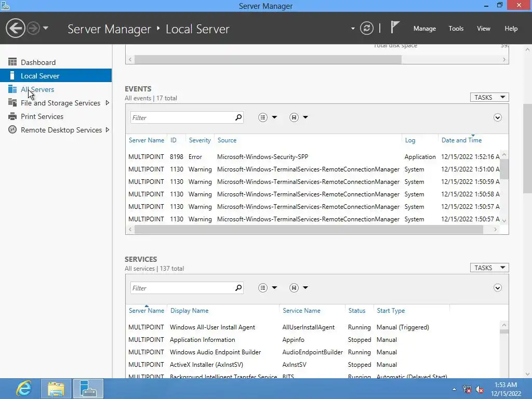Sort Events by Server Name column

[x=146, y=140]
